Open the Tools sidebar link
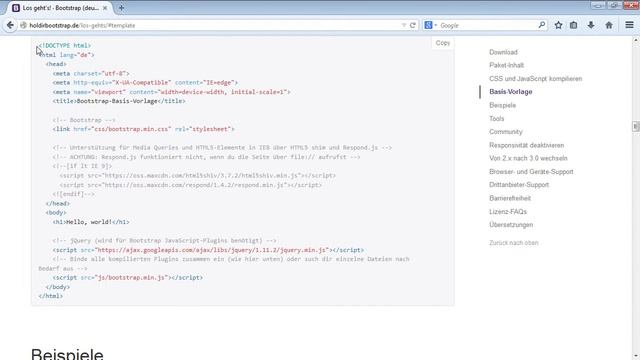The width and height of the screenshot is (640, 360). pos(497,119)
